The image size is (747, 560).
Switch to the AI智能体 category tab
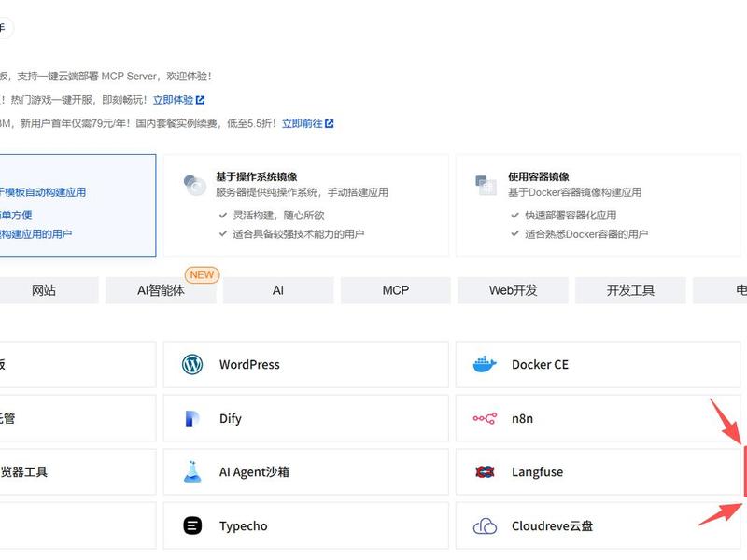point(161,290)
